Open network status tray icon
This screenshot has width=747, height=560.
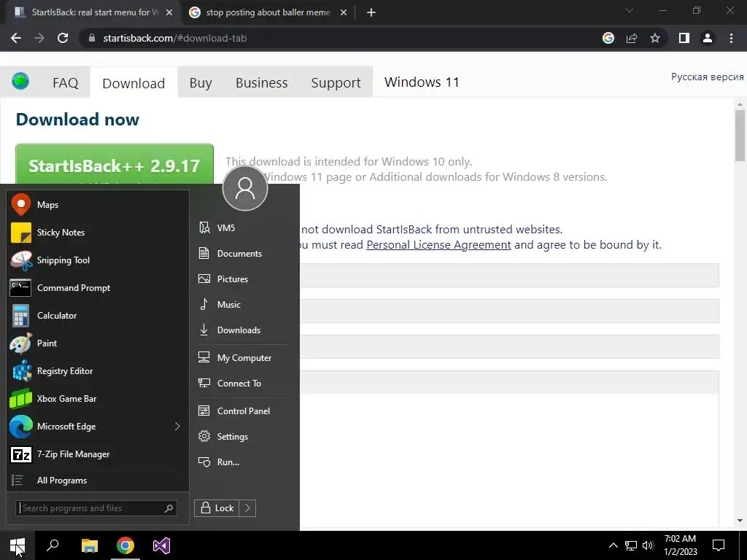tap(631, 545)
